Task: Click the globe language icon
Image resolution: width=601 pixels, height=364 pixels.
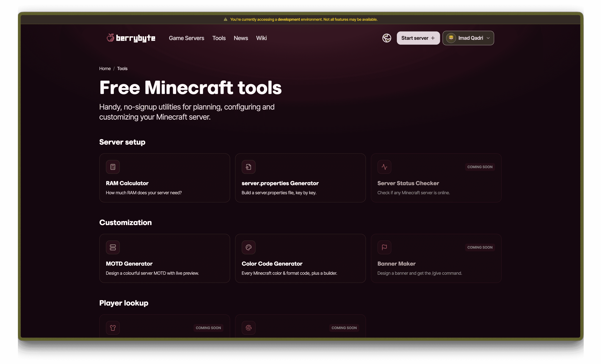Action: coord(387,38)
